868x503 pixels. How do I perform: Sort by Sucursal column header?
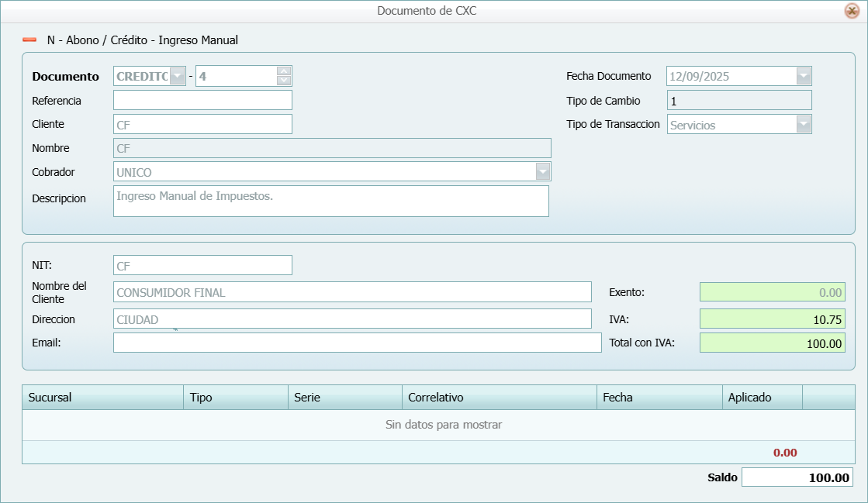102,398
